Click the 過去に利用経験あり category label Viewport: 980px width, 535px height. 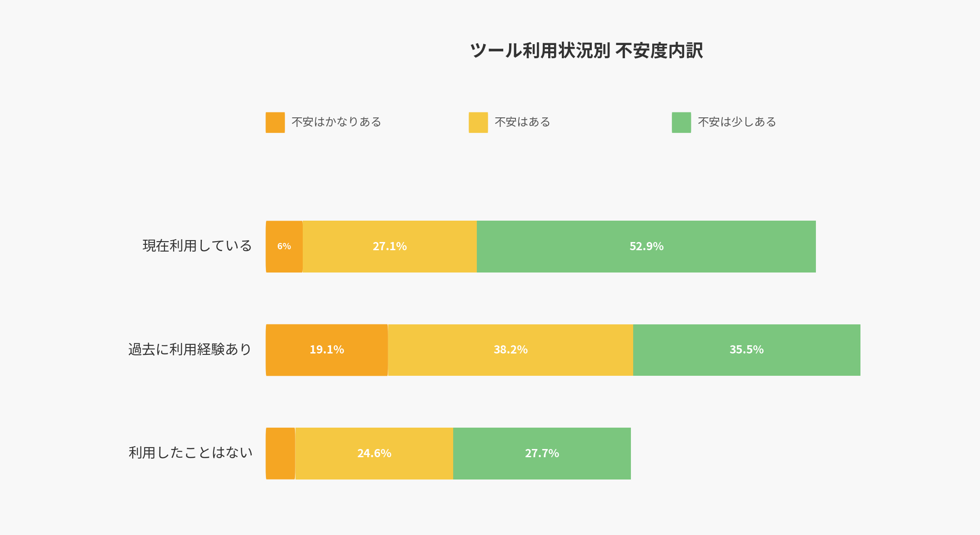190,349
